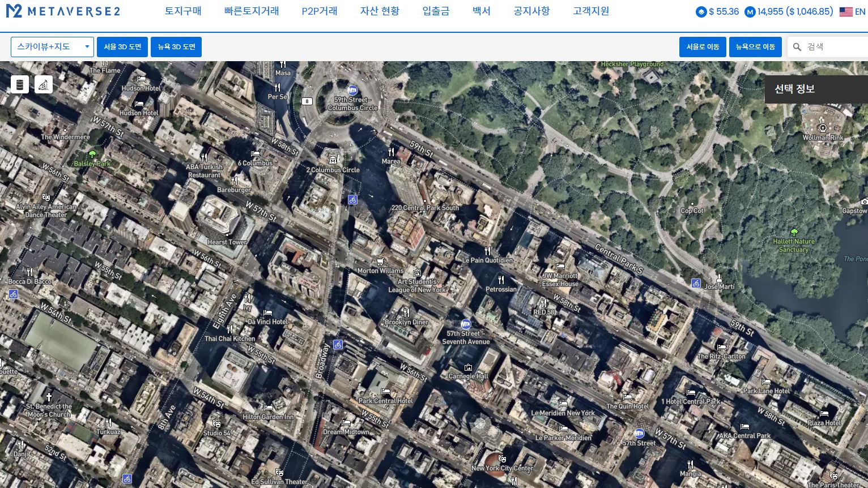
Task: Click the New York City Center theater icon
Action: 502,459
